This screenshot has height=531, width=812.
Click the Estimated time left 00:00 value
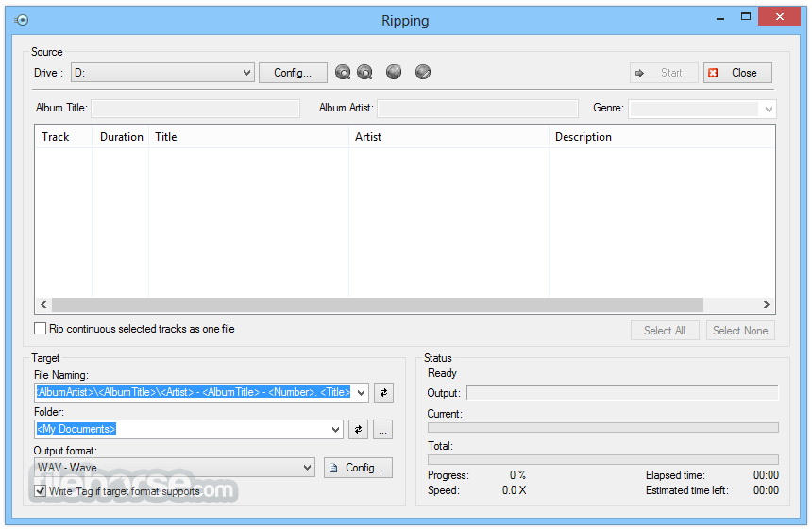coord(766,490)
